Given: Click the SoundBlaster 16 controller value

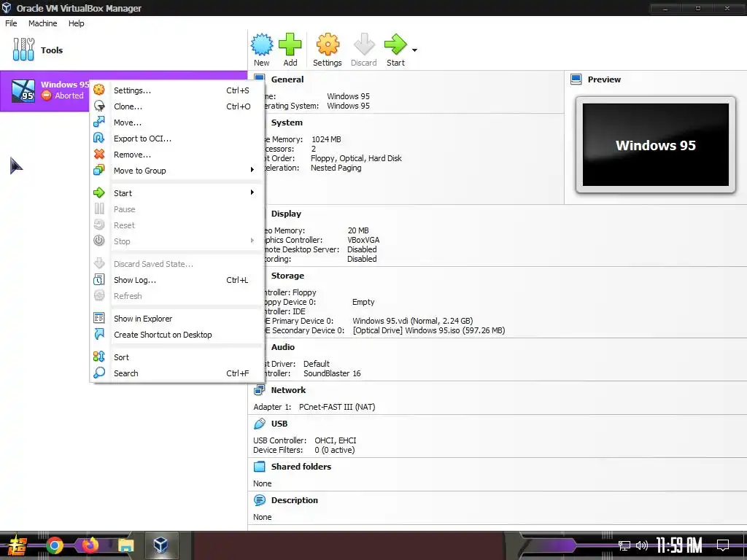Looking at the screenshot, I should point(332,373).
